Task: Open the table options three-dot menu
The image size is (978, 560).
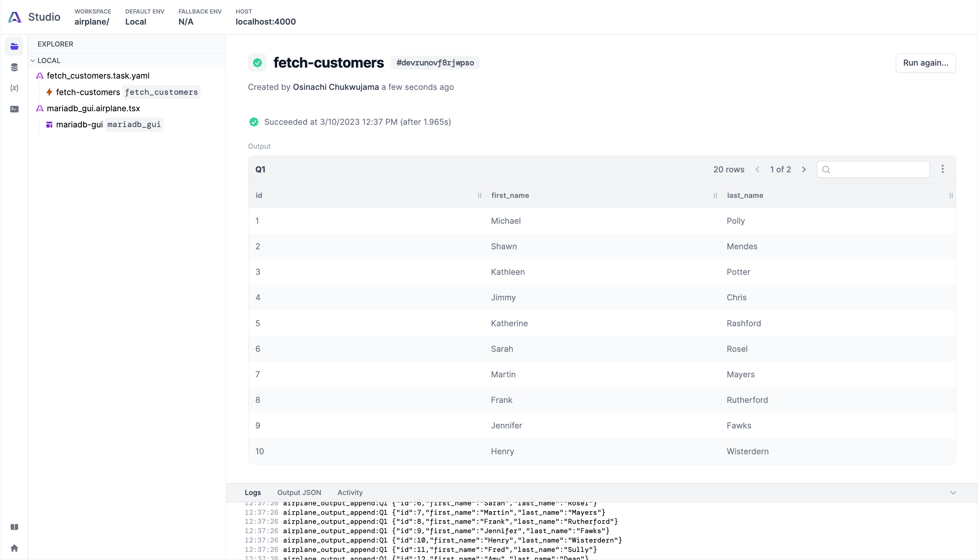Action: 943,169
